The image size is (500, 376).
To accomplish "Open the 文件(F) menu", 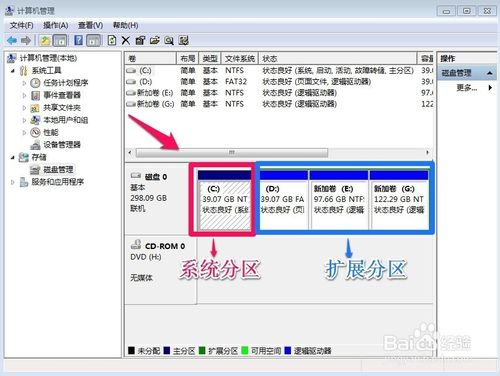I will coord(21,25).
